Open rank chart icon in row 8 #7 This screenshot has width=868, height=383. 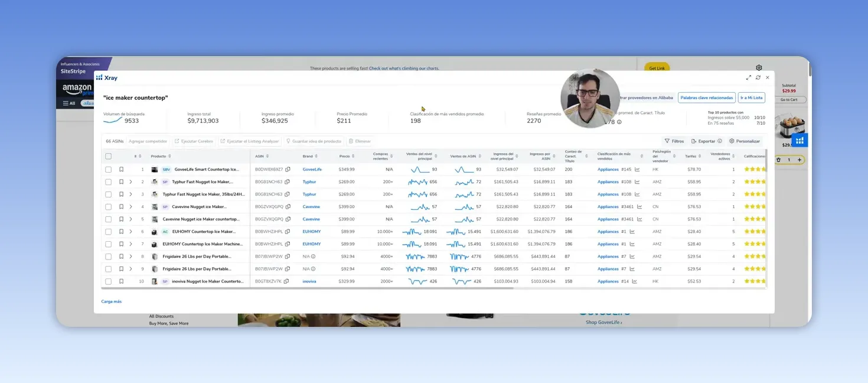coord(632,257)
